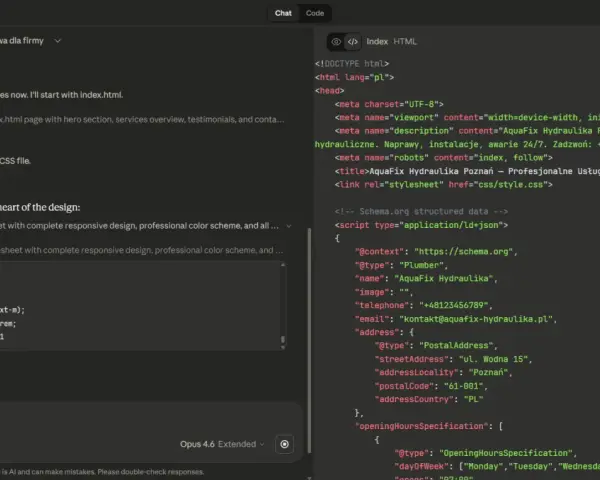Click the link rel="stylesheet" line
The height and width of the screenshot is (480, 600).
pyautogui.click(x=444, y=184)
